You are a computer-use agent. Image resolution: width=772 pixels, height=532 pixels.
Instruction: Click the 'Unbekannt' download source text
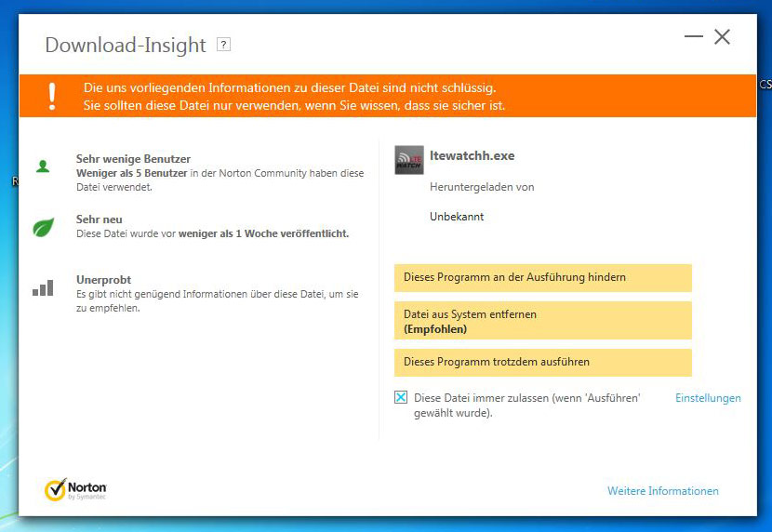pos(457,217)
